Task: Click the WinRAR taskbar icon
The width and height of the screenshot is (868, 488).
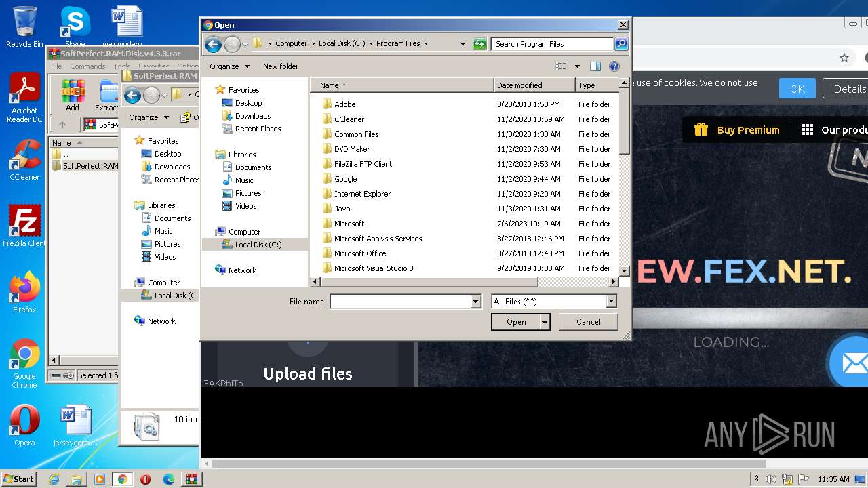Action: pyautogui.click(x=191, y=479)
